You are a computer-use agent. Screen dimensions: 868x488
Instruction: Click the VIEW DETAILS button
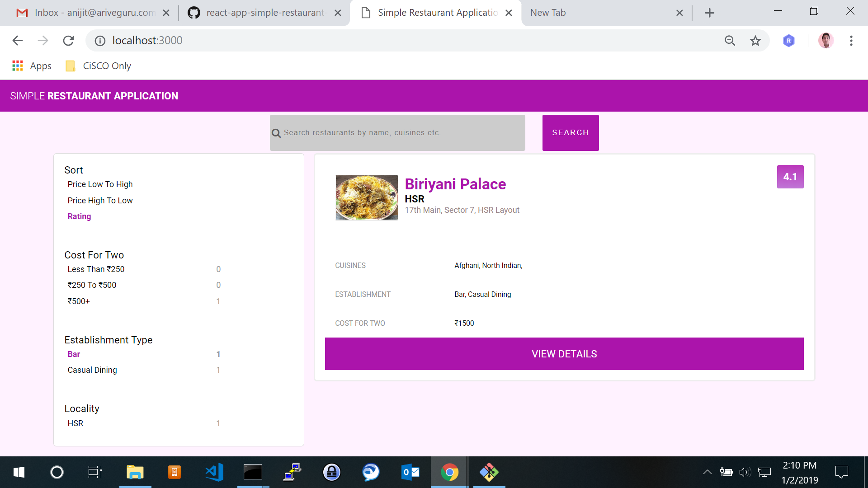pos(564,354)
